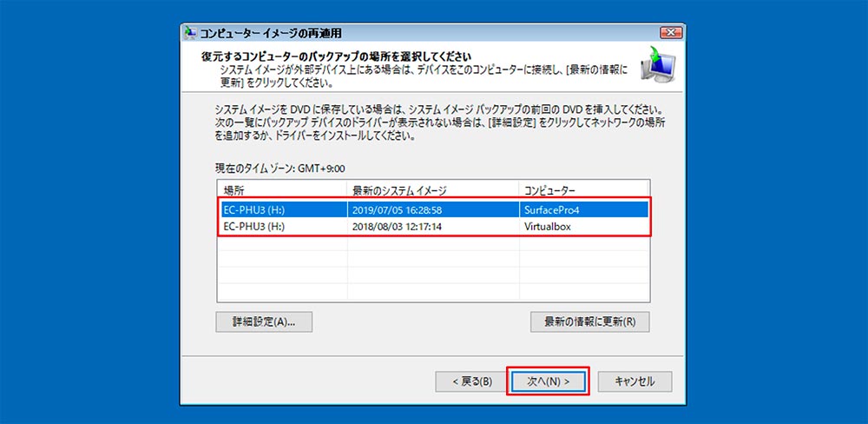The height and width of the screenshot is (424, 868).
Task: Go back with the < 戻る(B) button
Action: point(471,381)
